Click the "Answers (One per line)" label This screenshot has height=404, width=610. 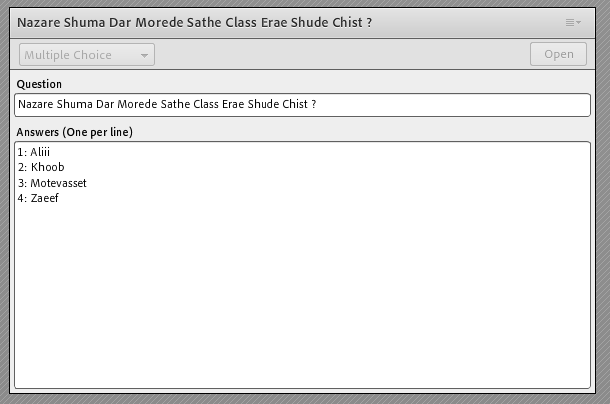pos(75,132)
